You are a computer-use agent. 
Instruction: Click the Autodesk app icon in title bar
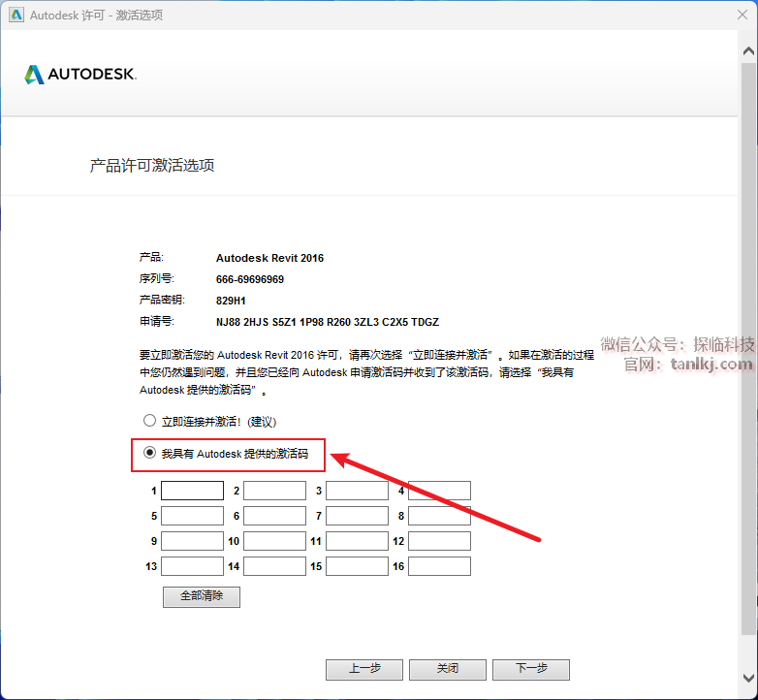click(16, 15)
